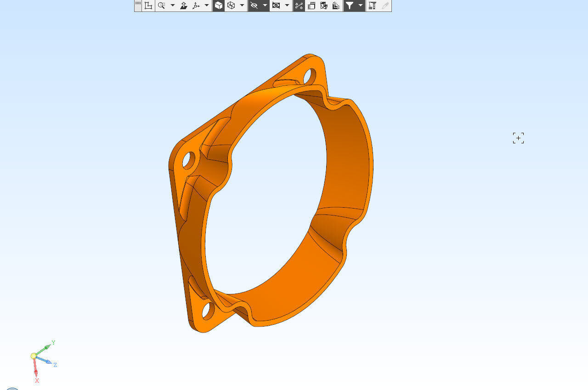
Task: Click the normal-to-plane view icon
Action: pos(184,6)
